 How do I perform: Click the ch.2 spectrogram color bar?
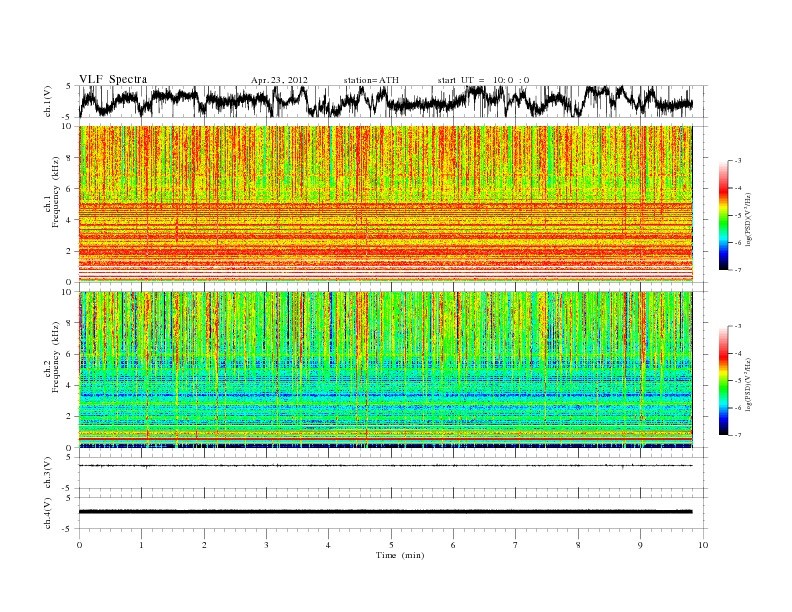point(723,380)
